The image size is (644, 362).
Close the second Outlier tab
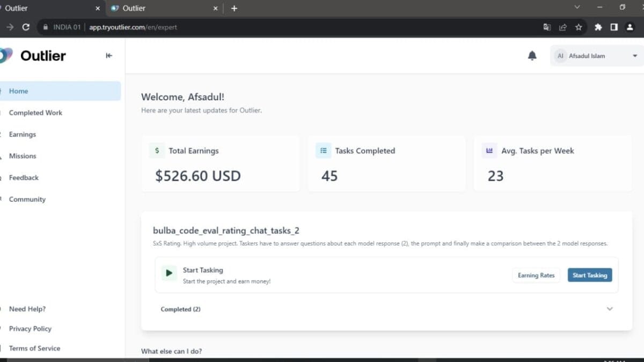point(215,8)
